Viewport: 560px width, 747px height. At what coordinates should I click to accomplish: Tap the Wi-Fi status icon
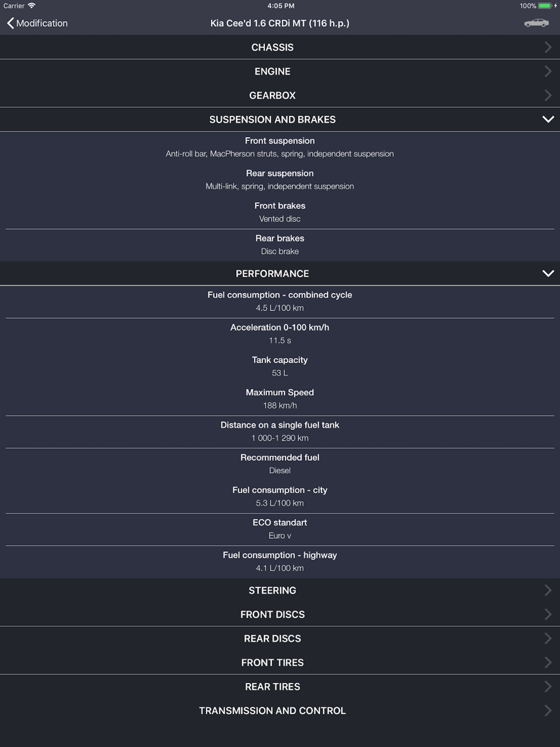pyautogui.click(x=31, y=6)
